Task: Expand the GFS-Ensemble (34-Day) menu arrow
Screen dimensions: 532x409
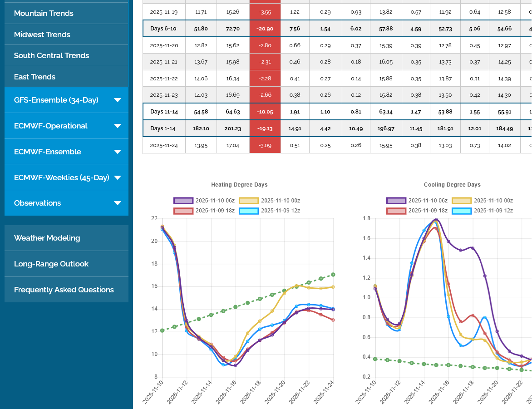Action: point(118,100)
